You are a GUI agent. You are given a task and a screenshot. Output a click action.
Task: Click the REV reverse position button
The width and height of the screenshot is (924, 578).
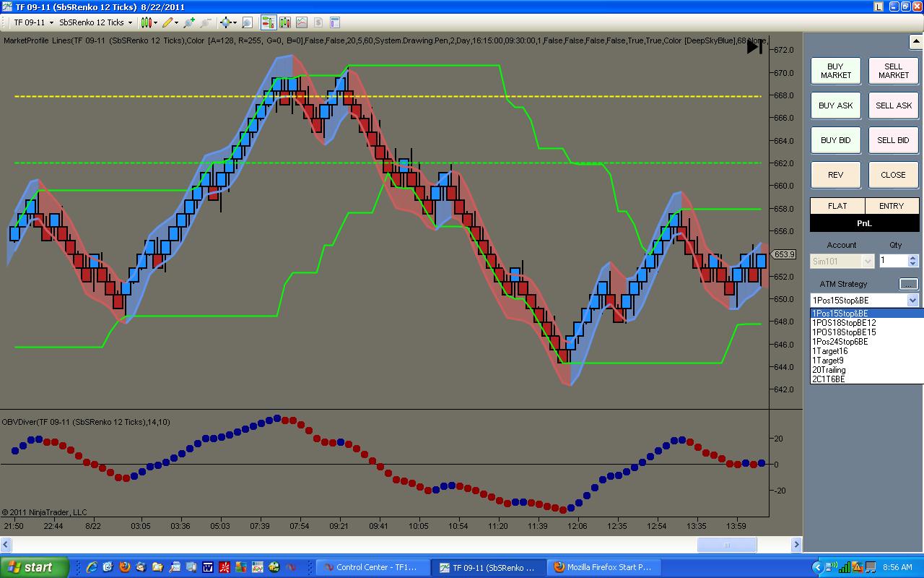836,175
